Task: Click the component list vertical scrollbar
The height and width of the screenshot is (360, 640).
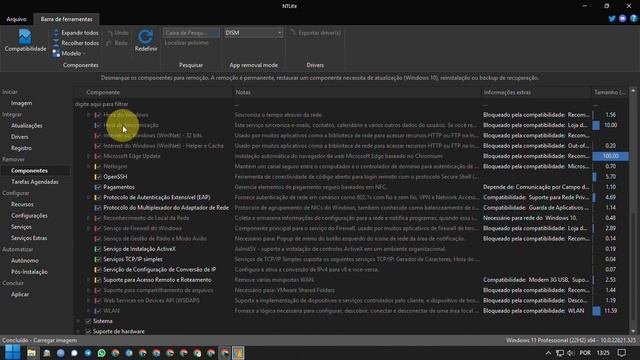Action: (633, 211)
